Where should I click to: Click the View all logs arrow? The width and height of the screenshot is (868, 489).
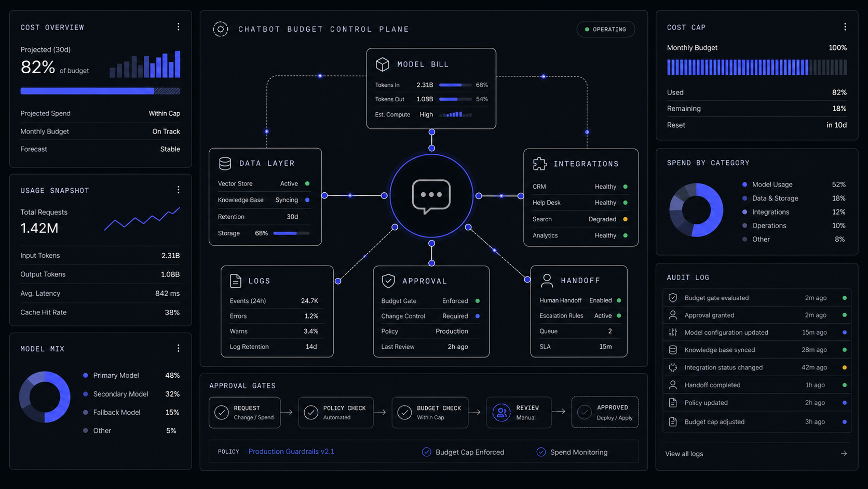click(844, 454)
